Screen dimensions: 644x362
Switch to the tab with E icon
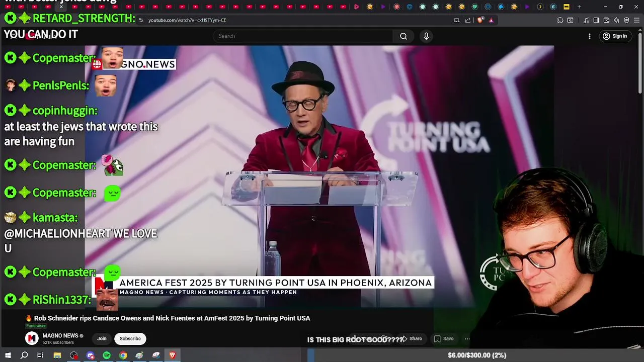point(553,7)
